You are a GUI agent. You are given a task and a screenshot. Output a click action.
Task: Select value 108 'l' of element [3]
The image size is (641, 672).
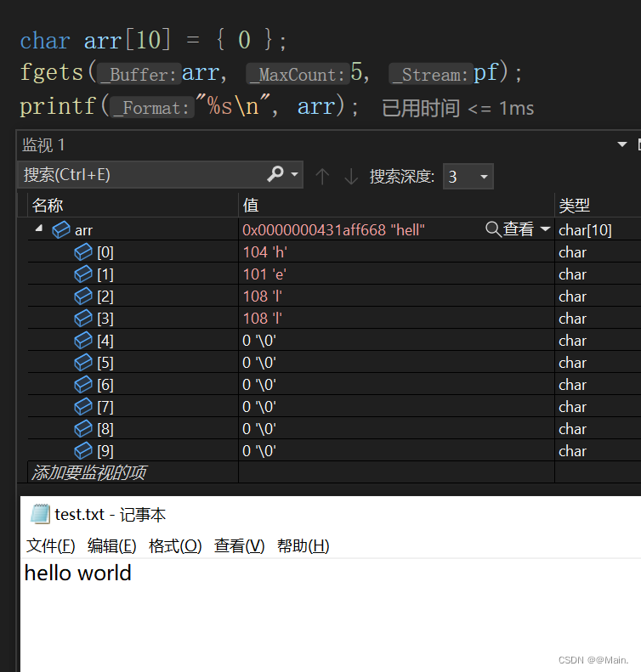pyautogui.click(x=263, y=319)
